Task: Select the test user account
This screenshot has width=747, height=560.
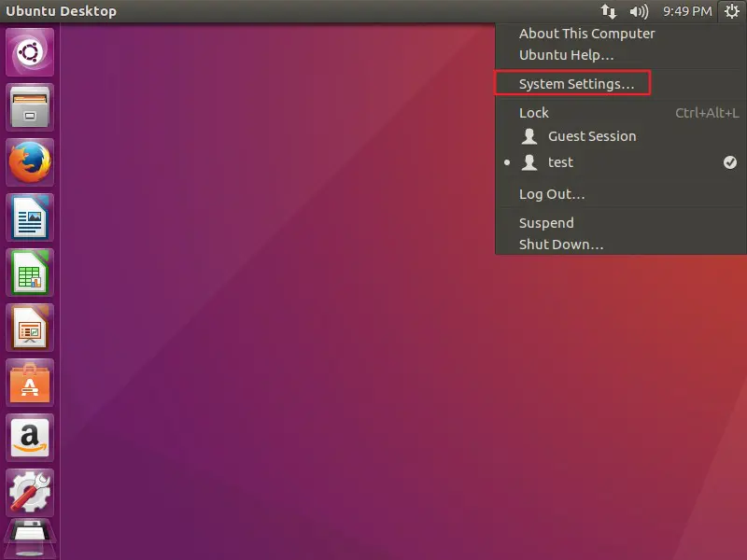Action: 621,162
